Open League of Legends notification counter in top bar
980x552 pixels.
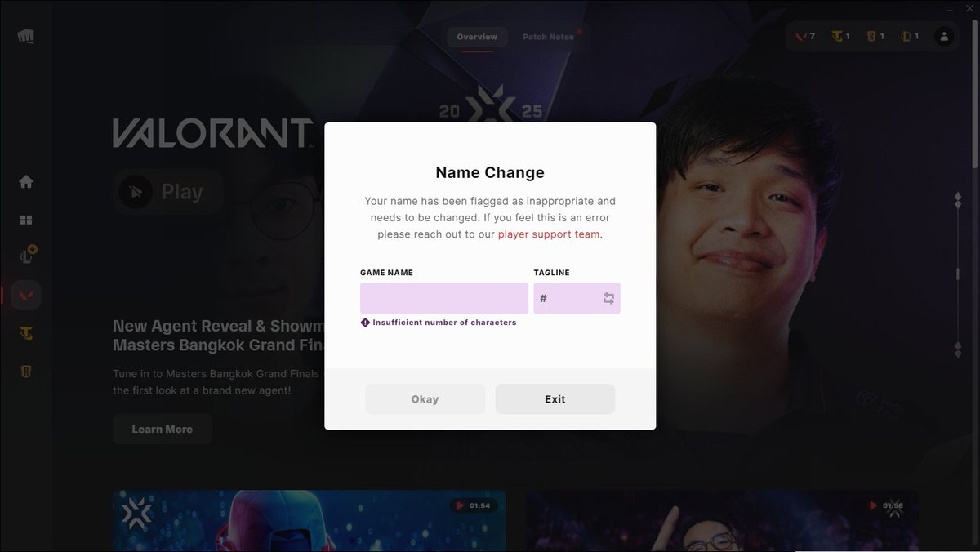coord(909,36)
